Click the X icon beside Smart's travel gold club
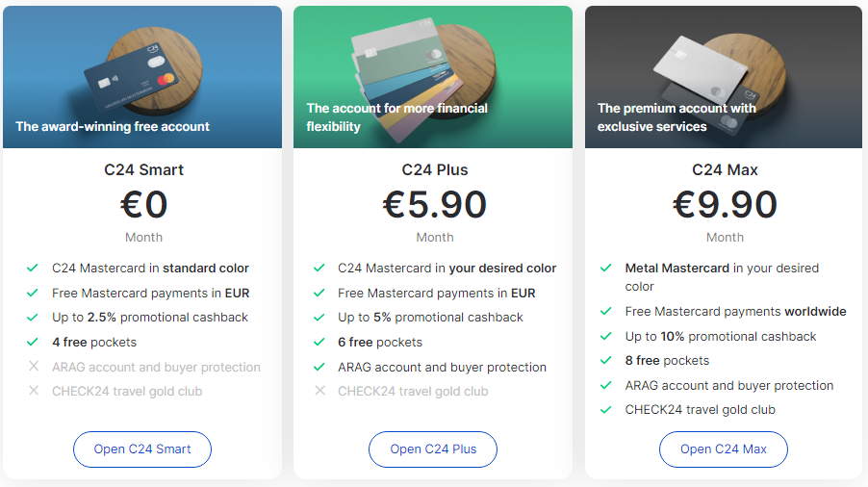The image size is (868, 487). click(34, 390)
